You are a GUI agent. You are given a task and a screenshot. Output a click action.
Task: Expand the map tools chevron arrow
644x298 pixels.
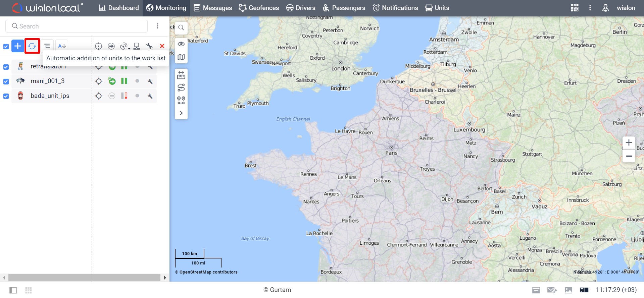tap(181, 113)
